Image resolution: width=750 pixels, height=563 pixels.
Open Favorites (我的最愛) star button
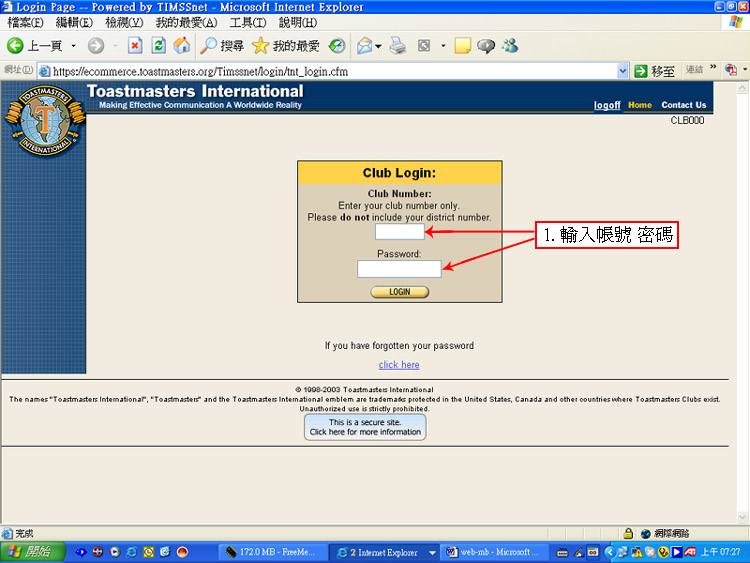click(285, 46)
